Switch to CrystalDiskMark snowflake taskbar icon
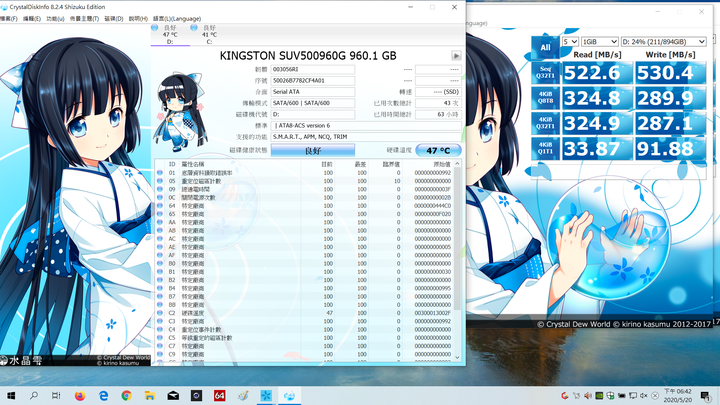 click(266, 395)
